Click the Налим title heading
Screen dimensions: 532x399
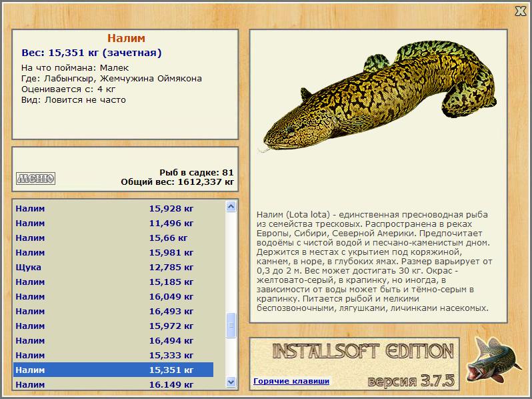[126, 38]
